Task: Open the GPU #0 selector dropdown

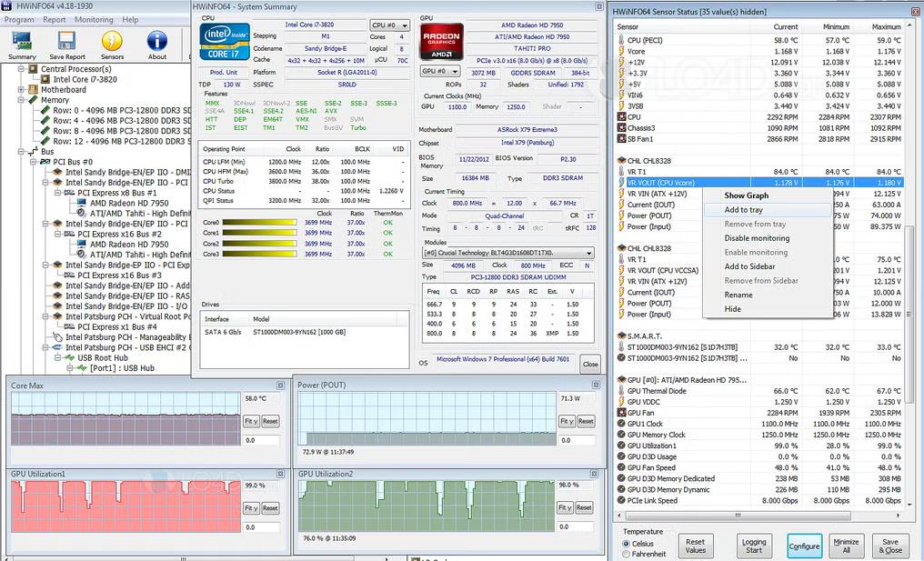Action: pos(439,71)
